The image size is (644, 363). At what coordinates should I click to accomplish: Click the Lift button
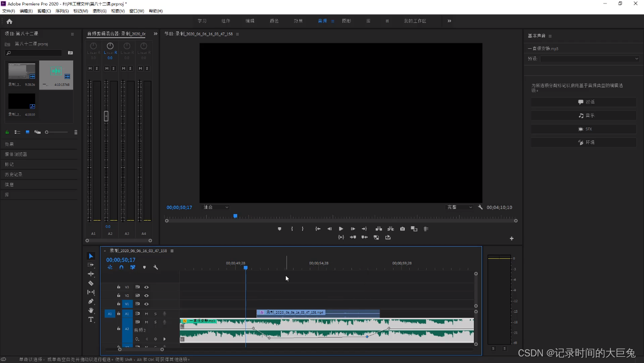(x=378, y=229)
